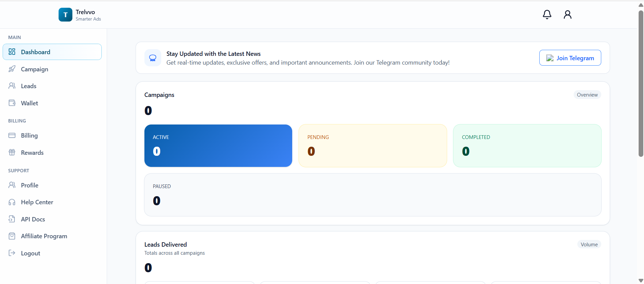644x284 pixels.
Task: Click the Leads people icon
Action: coord(12,86)
